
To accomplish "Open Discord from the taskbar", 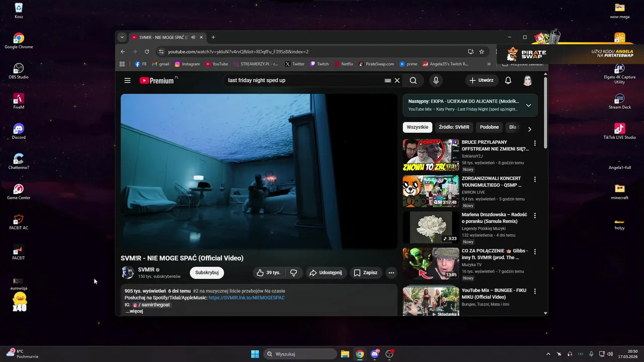I will 374,354.
